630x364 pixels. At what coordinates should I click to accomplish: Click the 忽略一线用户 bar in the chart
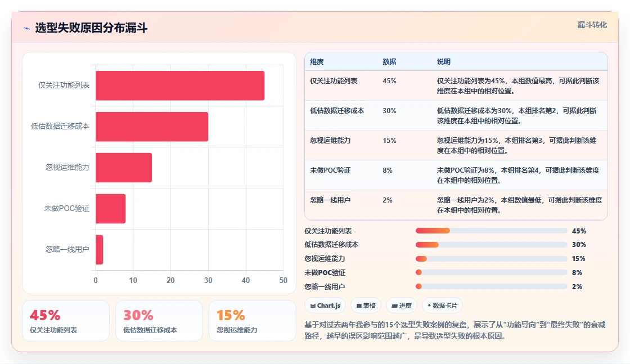click(99, 249)
